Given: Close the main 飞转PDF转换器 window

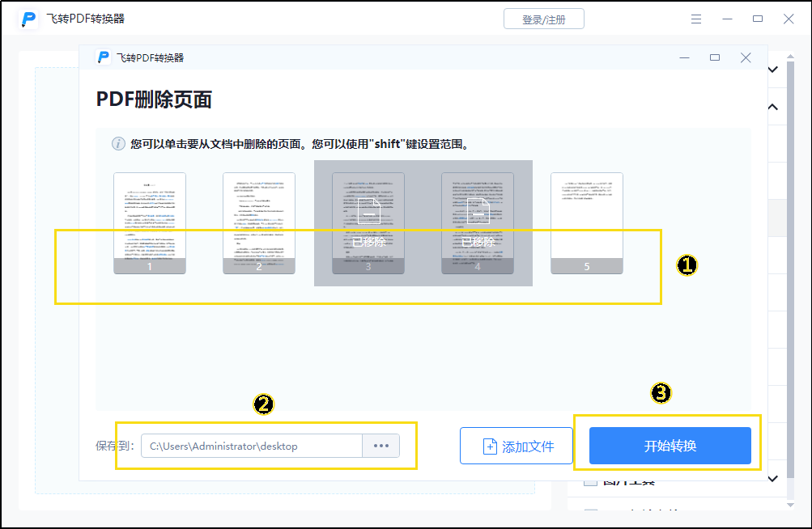Looking at the screenshot, I should point(789,19).
